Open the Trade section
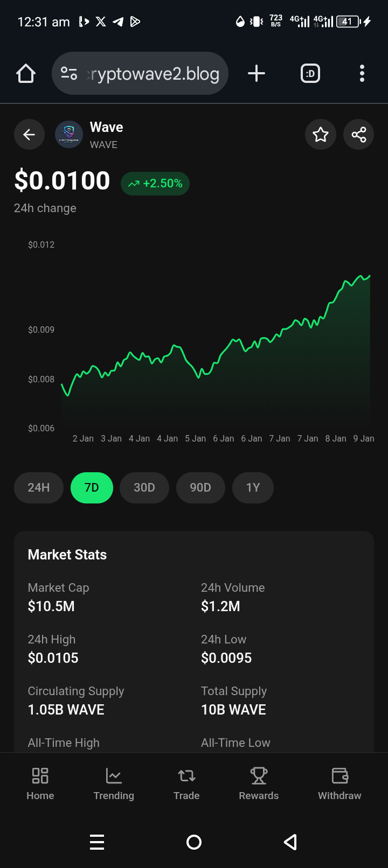The image size is (388, 868). 186,783
